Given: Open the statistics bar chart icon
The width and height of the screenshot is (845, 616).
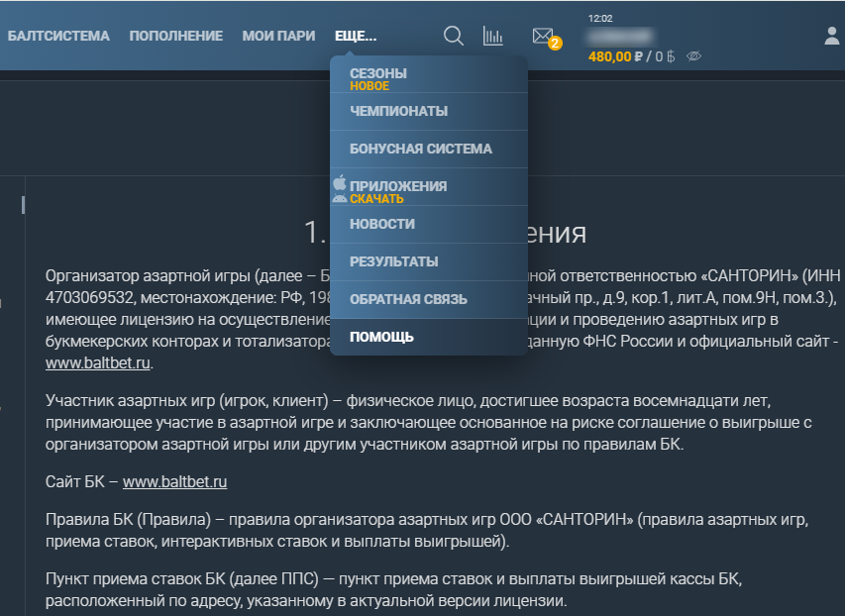Looking at the screenshot, I should (x=492, y=36).
